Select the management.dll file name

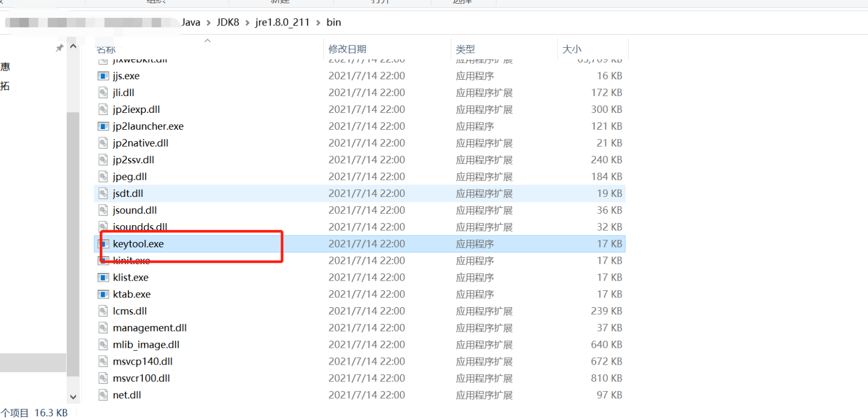click(x=150, y=328)
